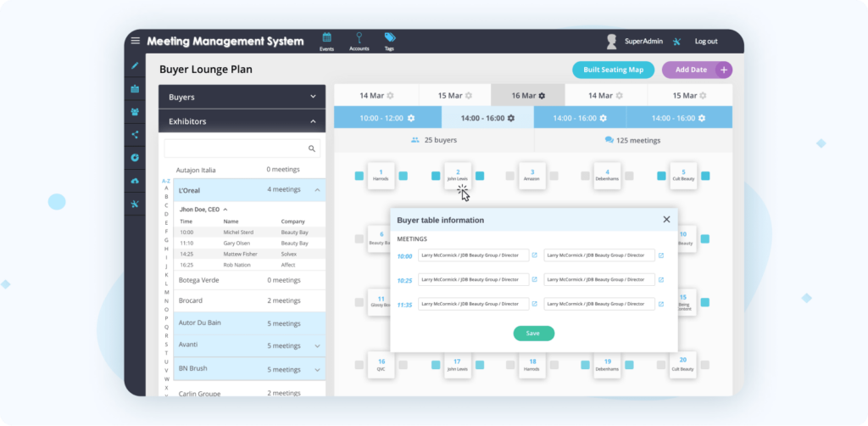Screen dimensions: 868x426
Task: Expand the BN Brush row chevron
Action: 317,369
